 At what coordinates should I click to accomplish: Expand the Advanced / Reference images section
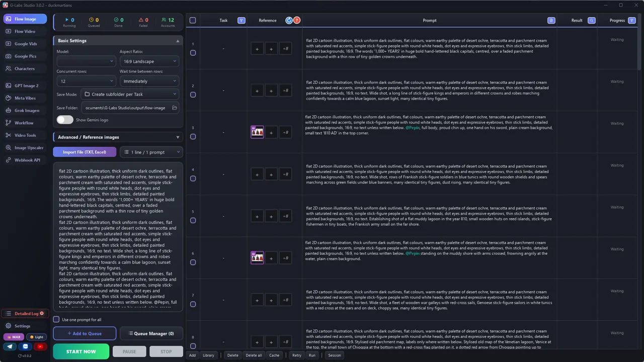[x=118, y=137]
